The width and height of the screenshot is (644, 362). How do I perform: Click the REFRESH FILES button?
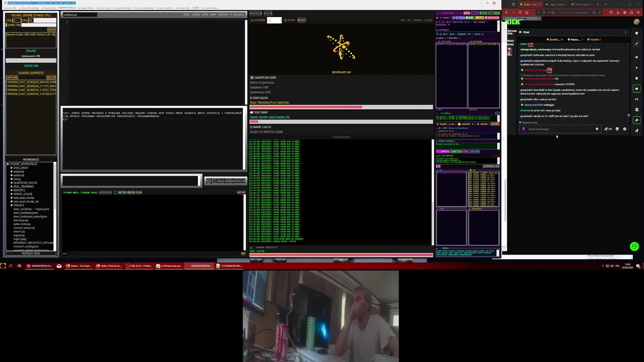click(x=31, y=253)
